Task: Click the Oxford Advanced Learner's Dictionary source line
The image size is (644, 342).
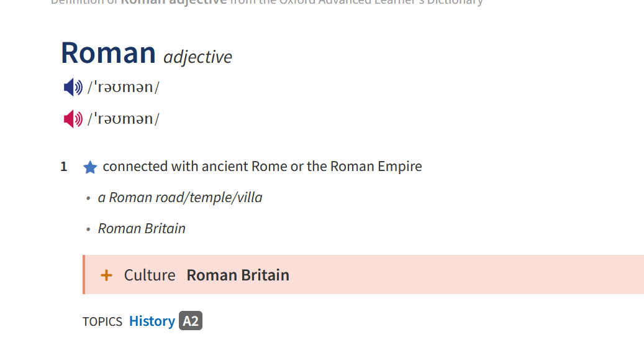Action: tap(267, 2)
